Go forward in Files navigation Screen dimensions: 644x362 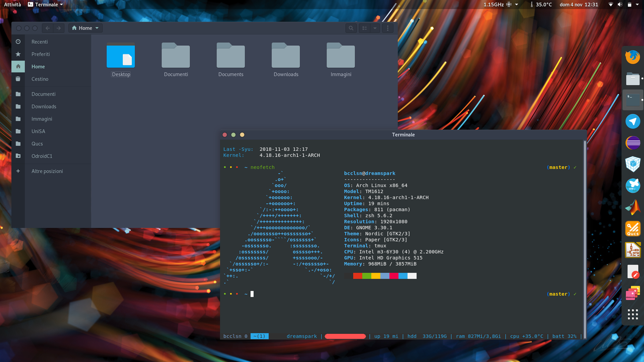click(x=59, y=28)
